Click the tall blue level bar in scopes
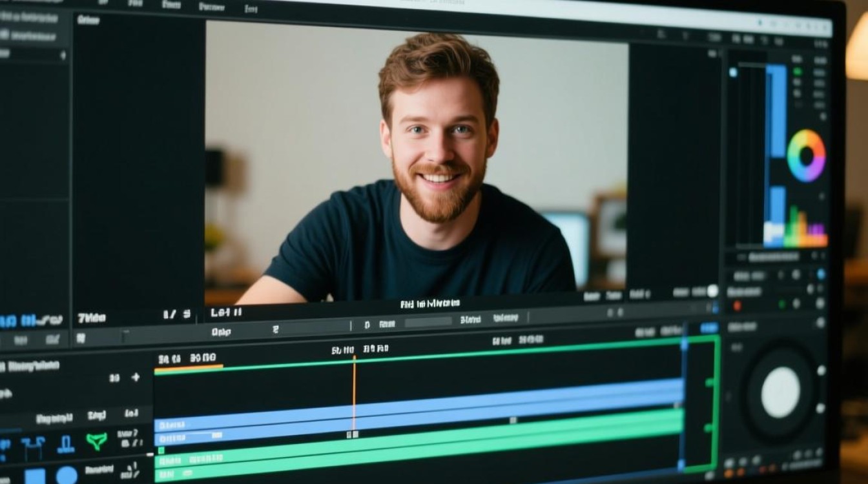 [x=777, y=110]
